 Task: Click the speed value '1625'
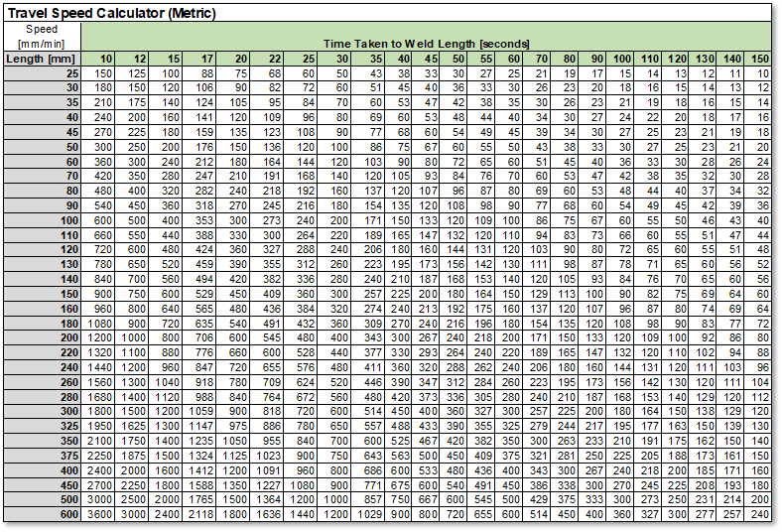(134, 427)
